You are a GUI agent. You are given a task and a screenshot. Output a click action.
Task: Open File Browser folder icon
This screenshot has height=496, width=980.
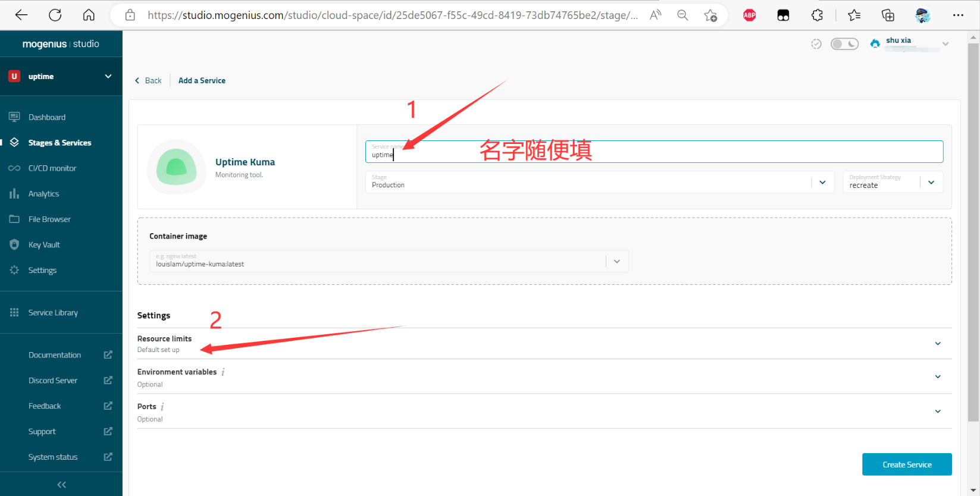14,219
